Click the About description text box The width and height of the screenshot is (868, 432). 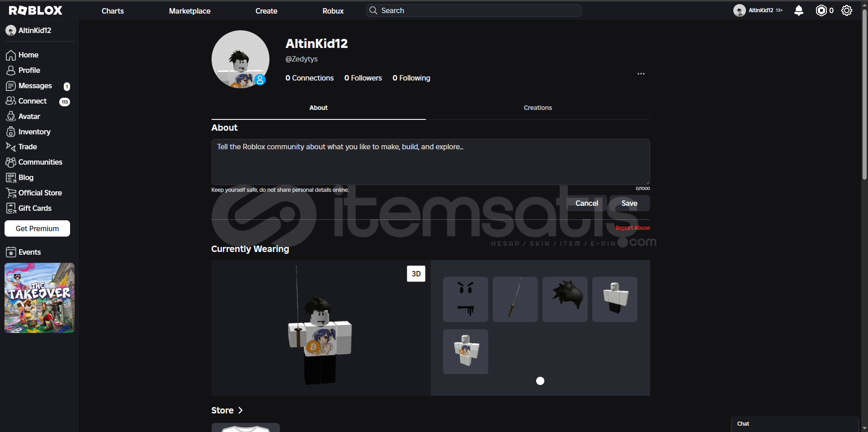tap(430, 161)
